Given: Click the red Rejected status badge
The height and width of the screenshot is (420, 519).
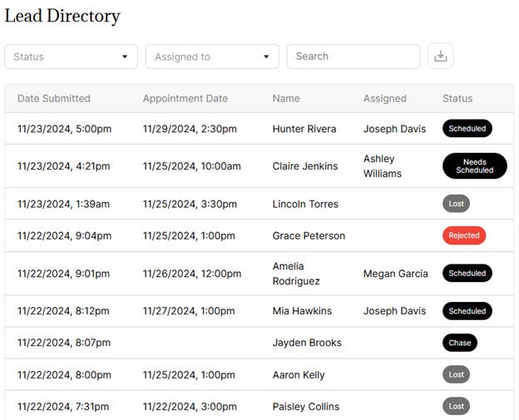Looking at the screenshot, I should (x=464, y=235).
